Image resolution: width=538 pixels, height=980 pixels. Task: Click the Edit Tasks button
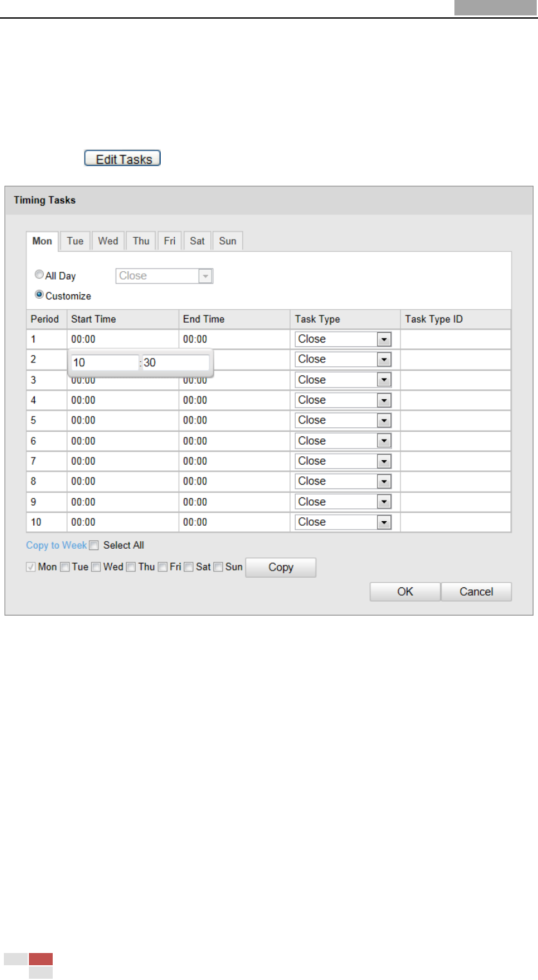122,158
